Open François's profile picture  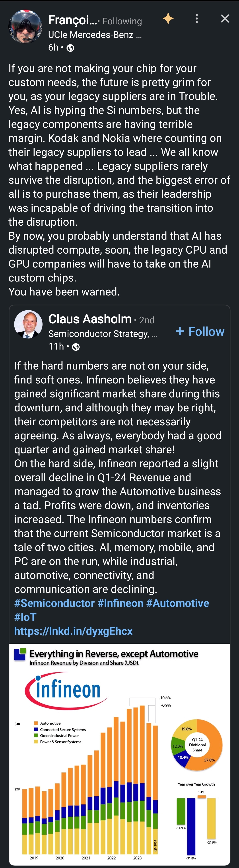pyautogui.click(x=25, y=27)
